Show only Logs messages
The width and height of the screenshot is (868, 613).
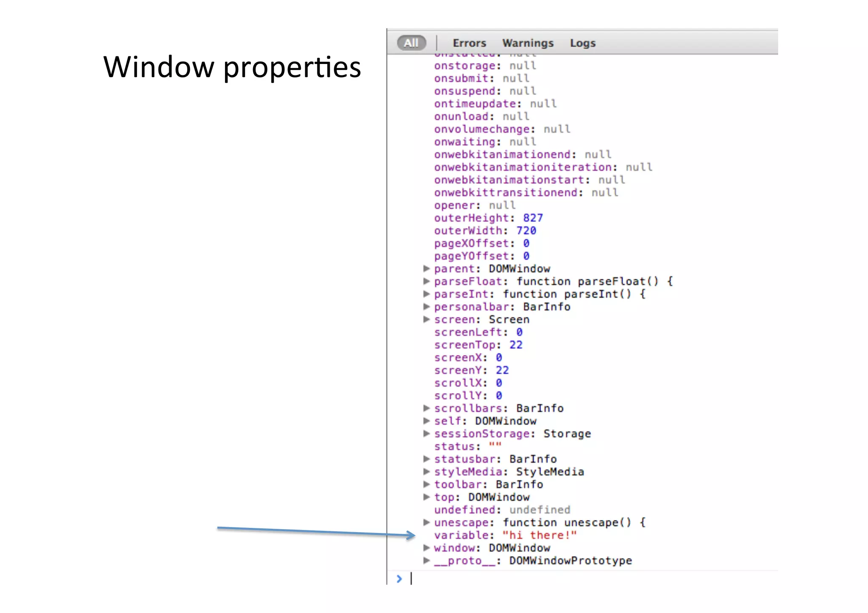pyautogui.click(x=582, y=43)
